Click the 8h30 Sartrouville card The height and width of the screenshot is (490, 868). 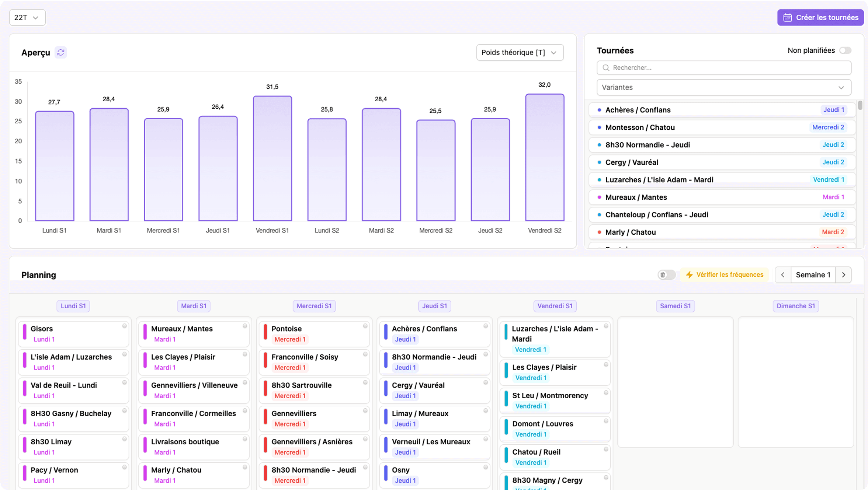tap(314, 391)
